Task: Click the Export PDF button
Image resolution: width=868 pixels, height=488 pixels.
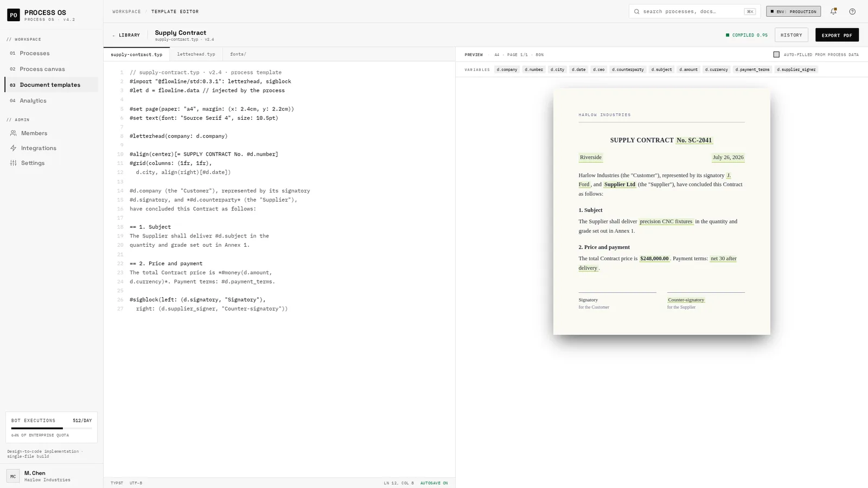Action: (x=837, y=35)
